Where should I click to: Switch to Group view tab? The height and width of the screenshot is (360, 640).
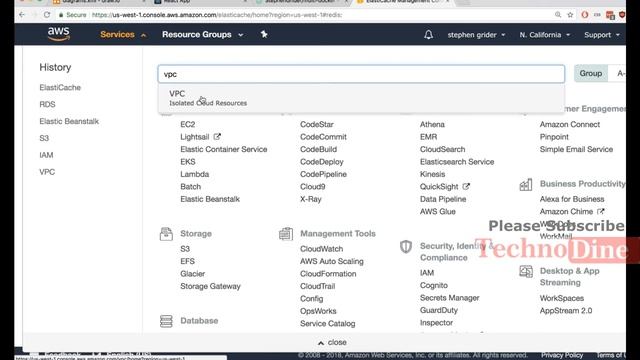click(x=591, y=73)
